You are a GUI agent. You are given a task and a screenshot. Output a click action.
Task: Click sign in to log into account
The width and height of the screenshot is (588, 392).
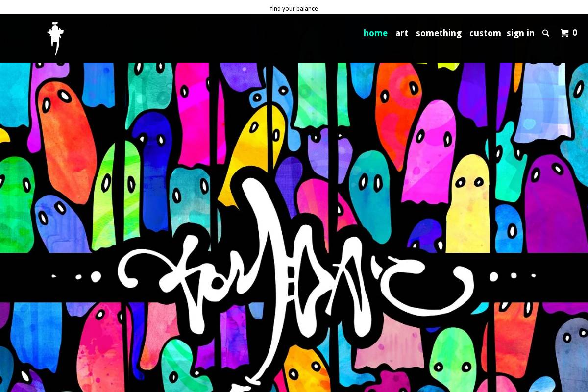pyautogui.click(x=520, y=33)
